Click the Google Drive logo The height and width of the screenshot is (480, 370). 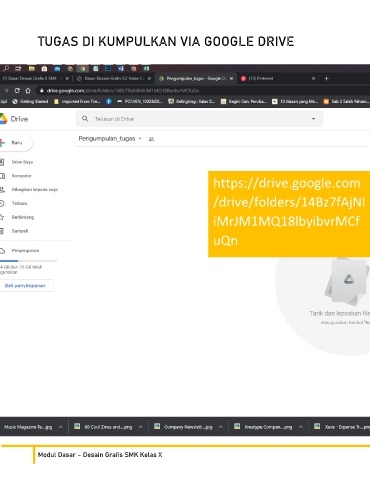point(14,119)
